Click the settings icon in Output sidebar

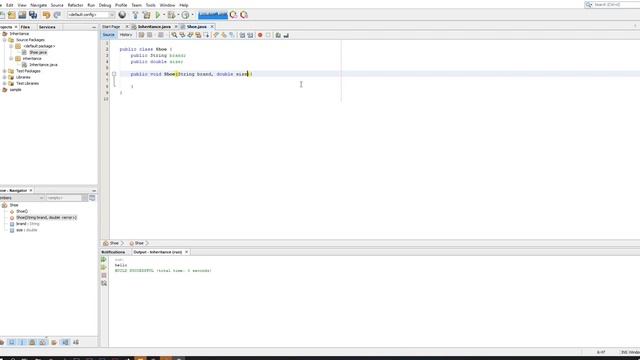pos(104,283)
